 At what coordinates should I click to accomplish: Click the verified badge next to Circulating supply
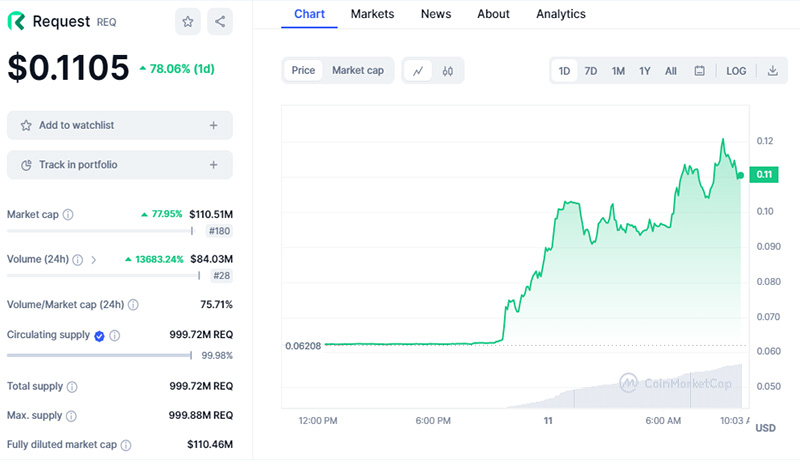pos(99,336)
